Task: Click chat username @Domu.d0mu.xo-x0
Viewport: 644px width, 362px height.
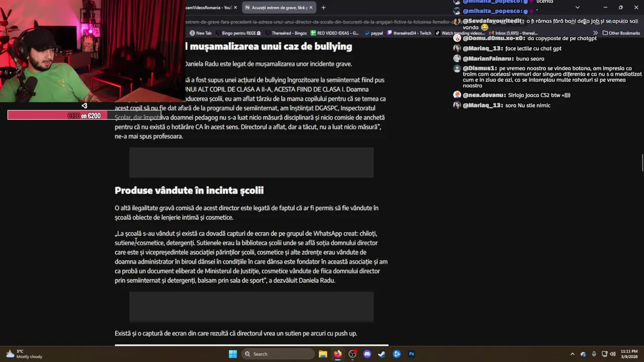Action: click(x=494, y=38)
